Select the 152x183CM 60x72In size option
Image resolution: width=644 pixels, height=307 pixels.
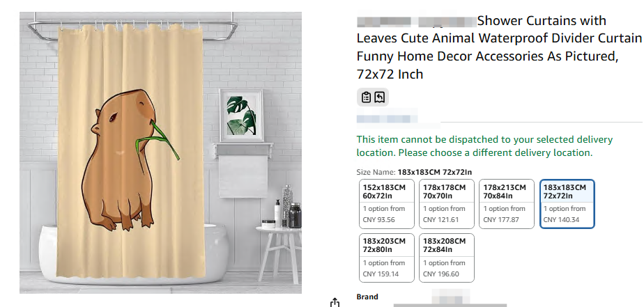coord(386,204)
